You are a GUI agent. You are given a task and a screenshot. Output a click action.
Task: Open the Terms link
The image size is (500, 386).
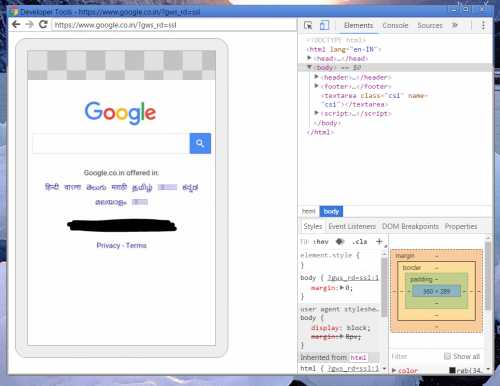click(x=136, y=246)
